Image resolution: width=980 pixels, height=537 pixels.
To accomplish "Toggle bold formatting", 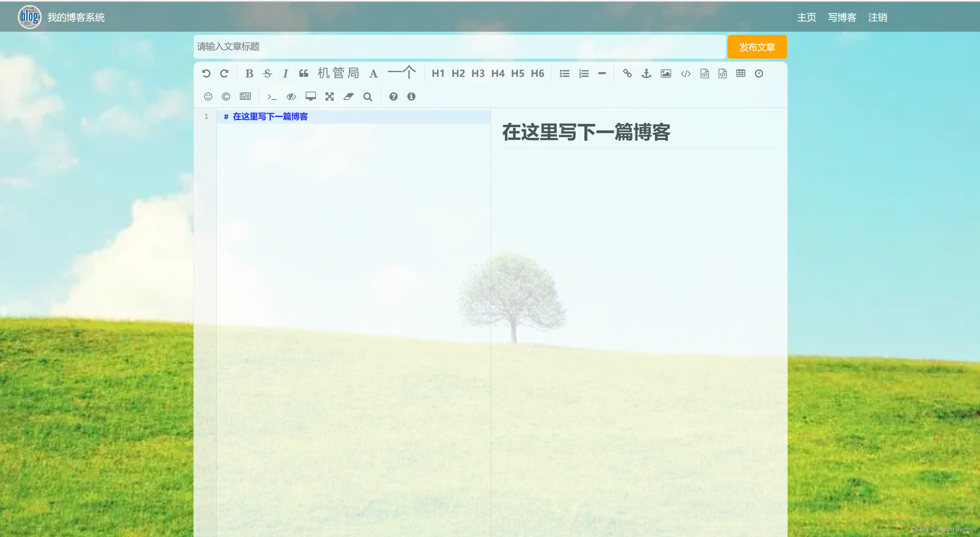I will [x=250, y=73].
